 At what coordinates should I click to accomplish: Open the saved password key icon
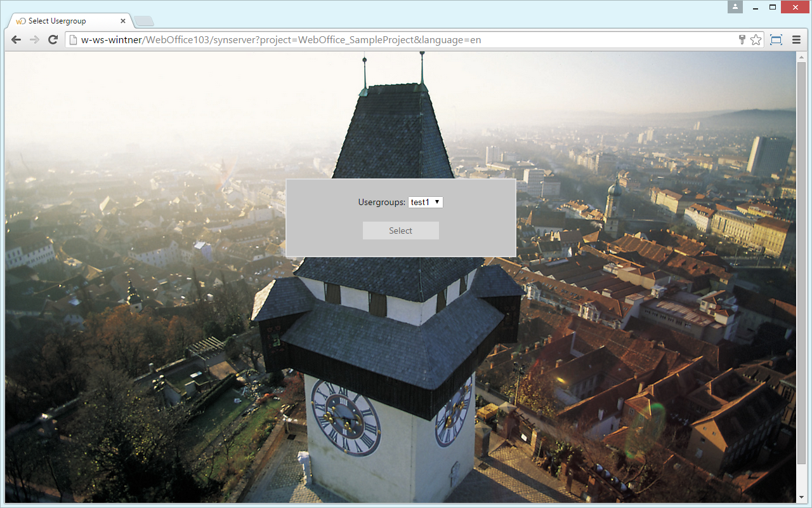coord(742,39)
